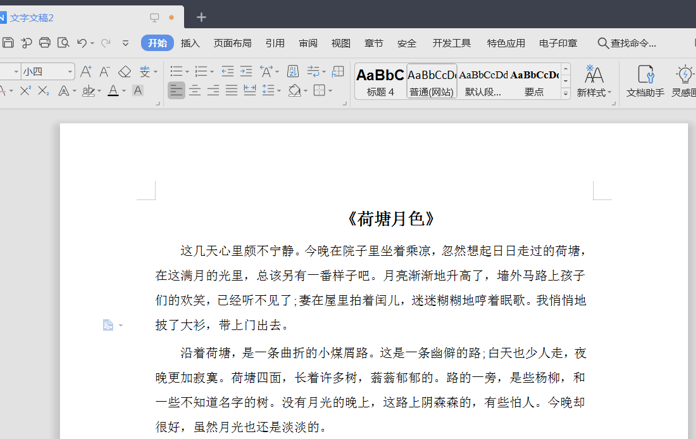696x439 pixels.
Task: Open borders dropdown arrow
Action: 330,91
